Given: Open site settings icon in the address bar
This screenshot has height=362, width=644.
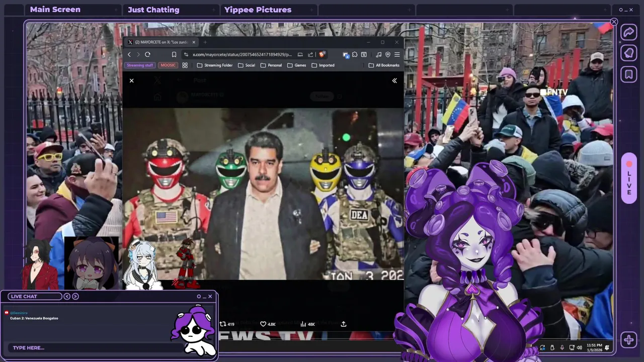Looking at the screenshot, I should pyautogui.click(x=186, y=54).
